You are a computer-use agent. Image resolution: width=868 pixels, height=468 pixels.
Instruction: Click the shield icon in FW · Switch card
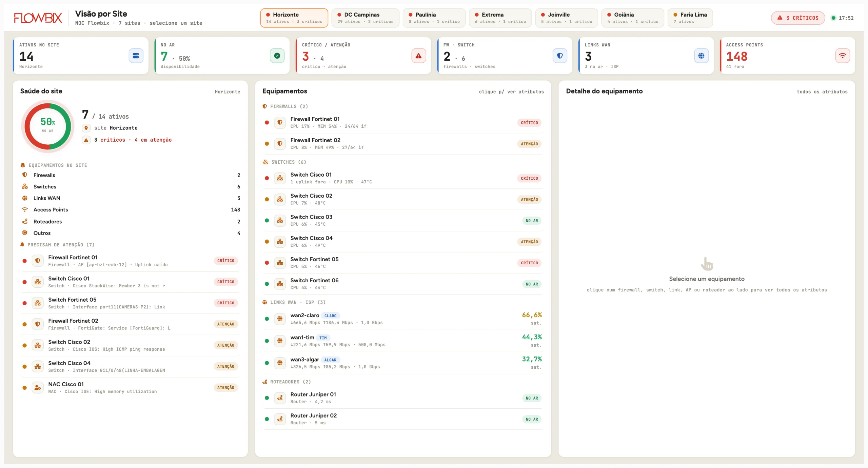(560, 56)
